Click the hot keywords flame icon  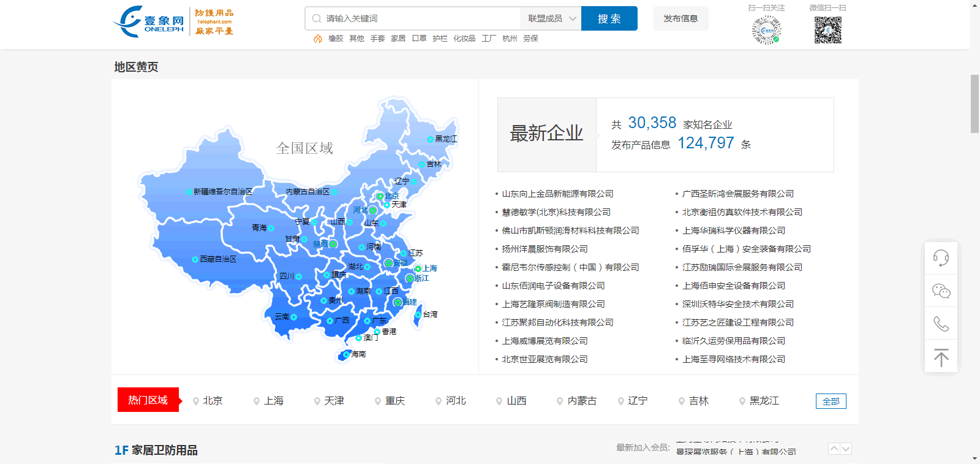pyautogui.click(x=317, y=39)
